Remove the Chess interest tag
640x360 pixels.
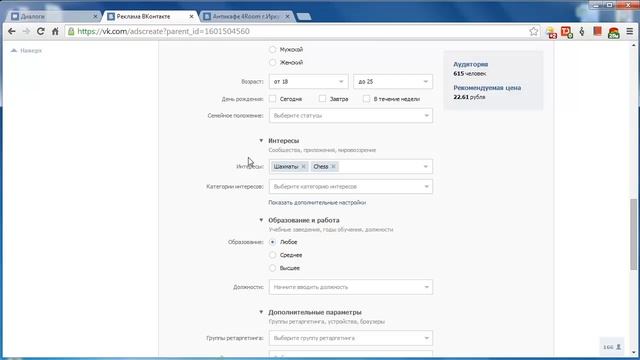pyautogui.click(x=333, y=167)
